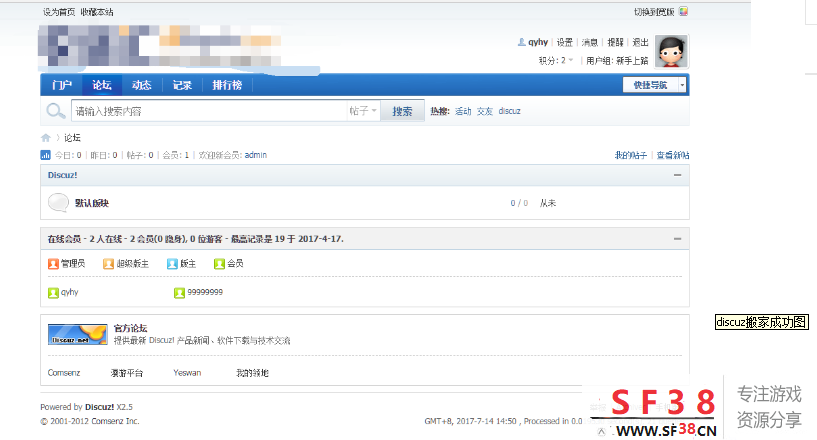Click the magnifier search icon
The image size is (817, 440).
[55, 111]
